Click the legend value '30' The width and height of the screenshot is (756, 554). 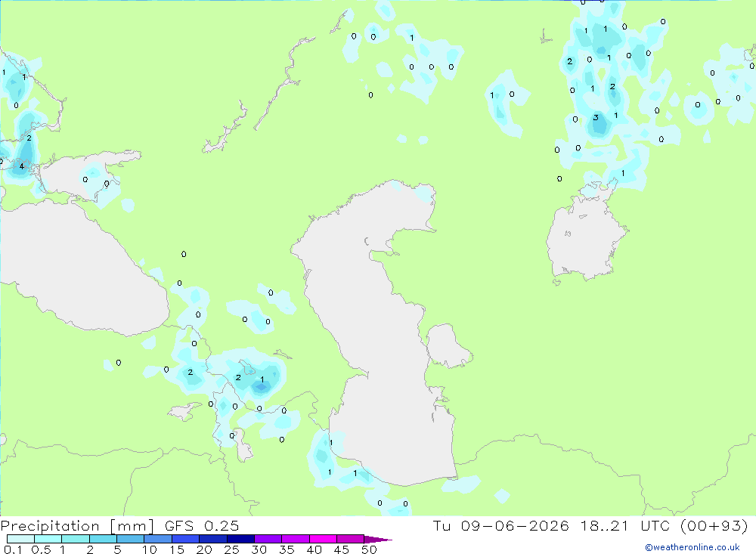(259, 549)
